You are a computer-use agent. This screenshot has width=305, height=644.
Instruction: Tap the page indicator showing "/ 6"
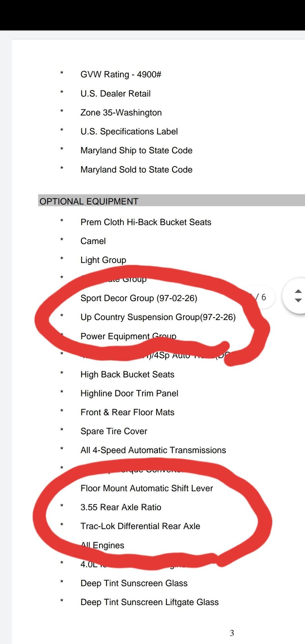coord(262,297)
